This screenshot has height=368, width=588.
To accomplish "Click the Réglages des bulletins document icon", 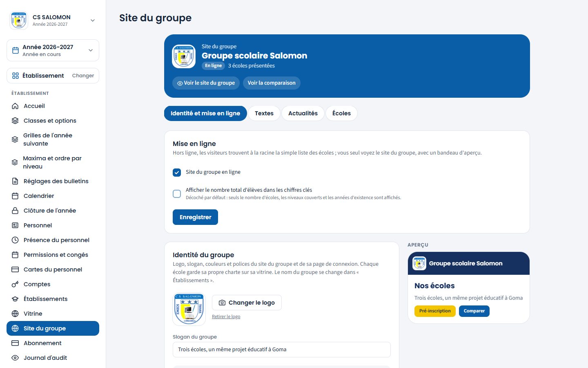I will point(15,181).
